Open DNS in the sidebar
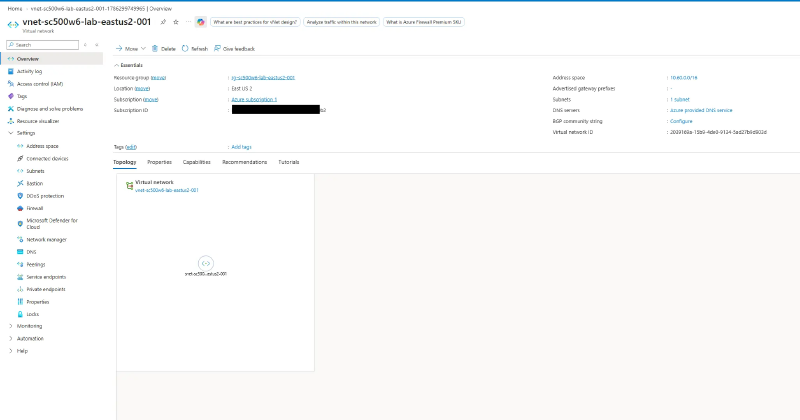 point(31,252)
